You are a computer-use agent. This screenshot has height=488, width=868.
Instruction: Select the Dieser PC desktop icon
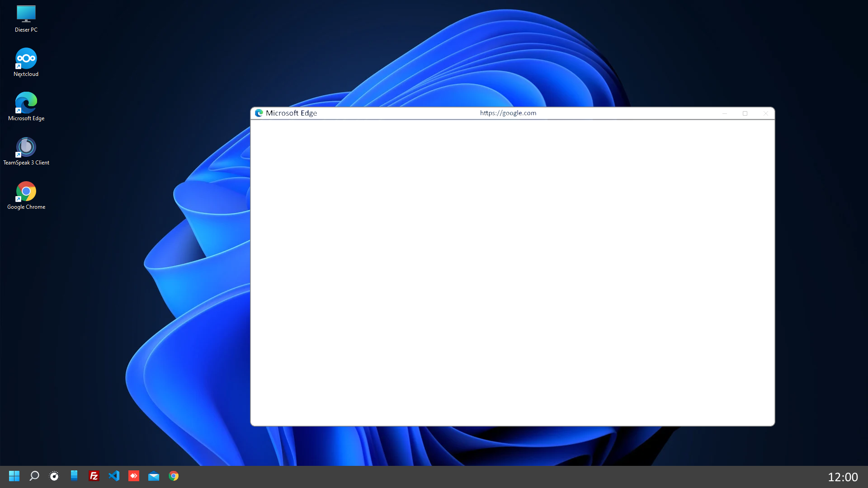point(26,19)
